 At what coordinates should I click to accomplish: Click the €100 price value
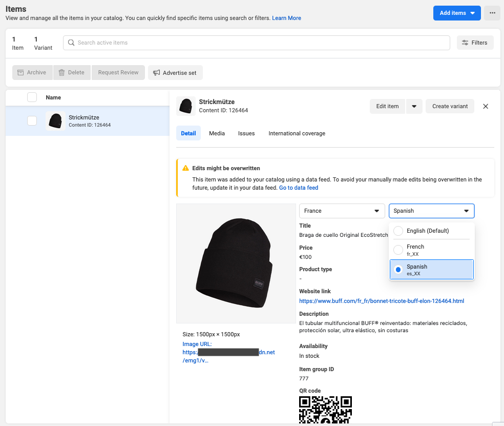tap(305, 257)
